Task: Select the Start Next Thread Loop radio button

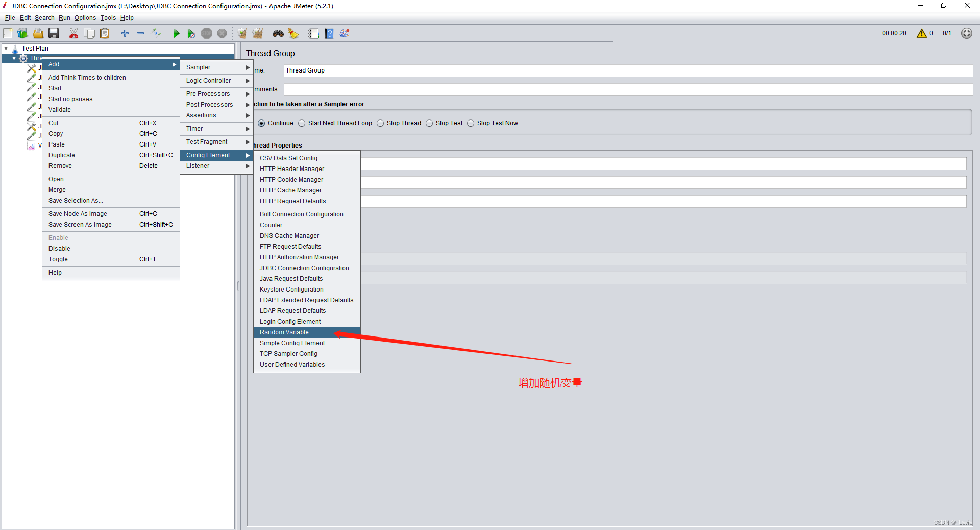Action: pyautogui.click(x=301, y=123)
